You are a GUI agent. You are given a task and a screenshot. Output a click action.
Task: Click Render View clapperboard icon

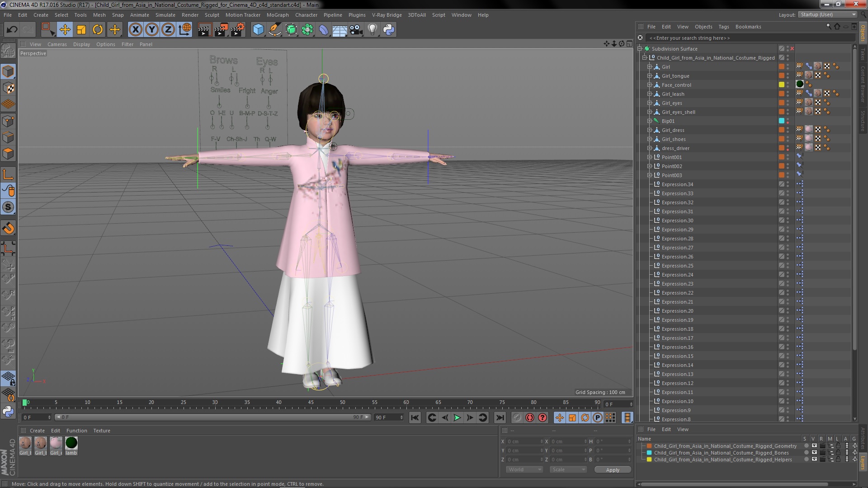(204, 30)
